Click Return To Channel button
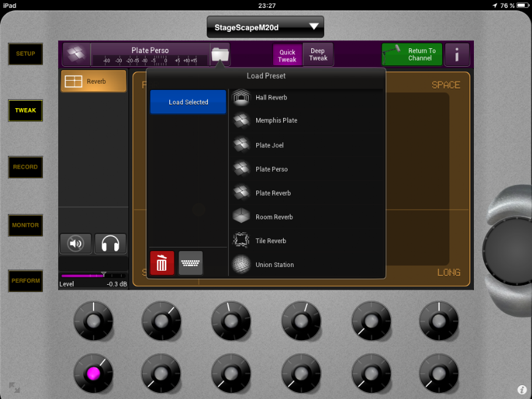The height and width of the screenshot is (399, 532). [412, 55]
